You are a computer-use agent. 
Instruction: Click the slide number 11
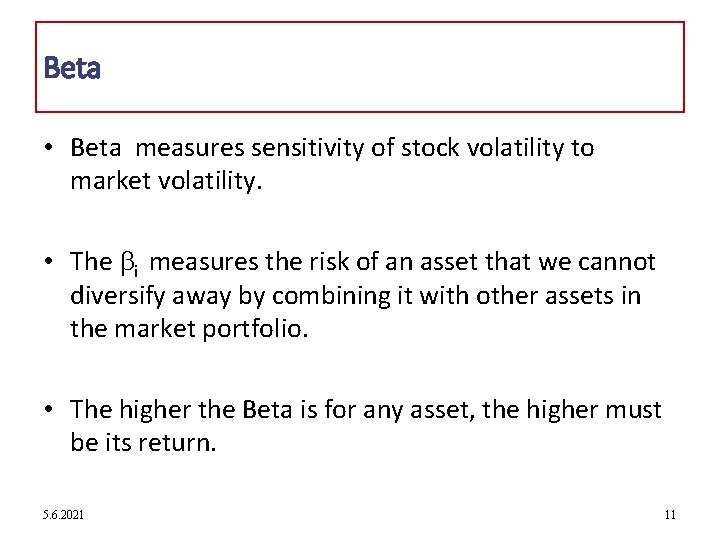(670, 514)
